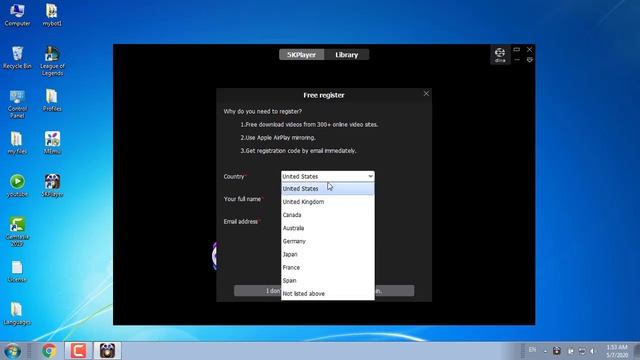Image resolution: width=640 pixels, height=360 pixels.
Task: Click the 5KPlayer dropdown menu icon under close
Action: coord(529,60)
